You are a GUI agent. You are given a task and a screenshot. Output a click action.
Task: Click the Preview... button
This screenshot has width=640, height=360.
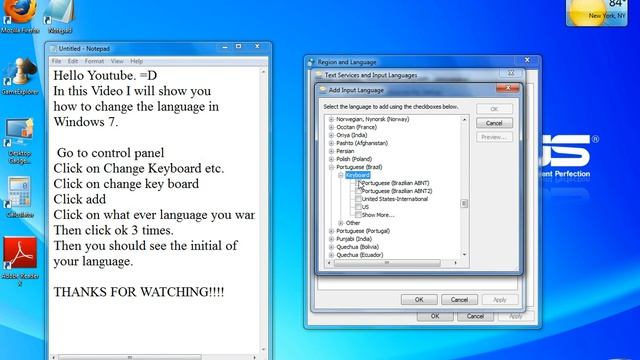(x=494, y=137)
